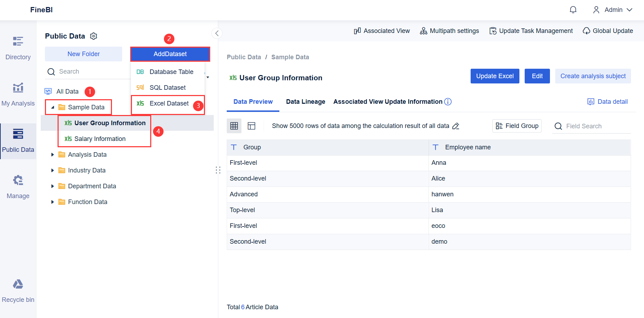Open the Manage section
Screen dimensions: 644x318
pyautogui.click(x=18, y=186)
